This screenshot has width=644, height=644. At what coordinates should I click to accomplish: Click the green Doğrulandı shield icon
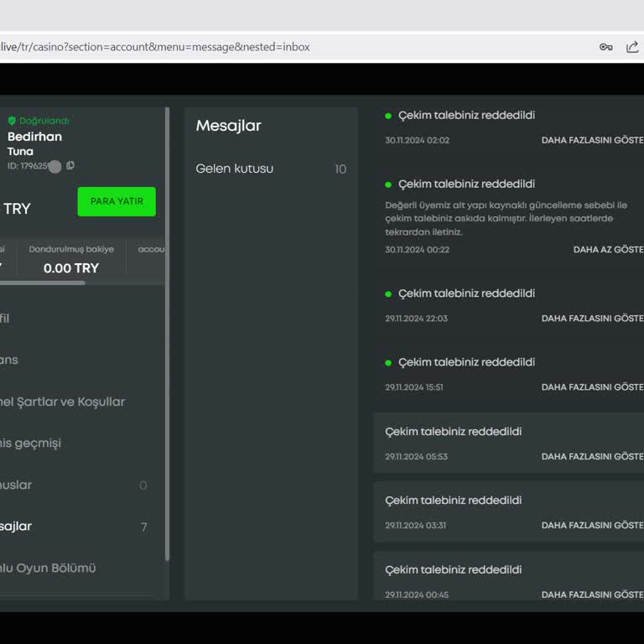pos(12,121)
